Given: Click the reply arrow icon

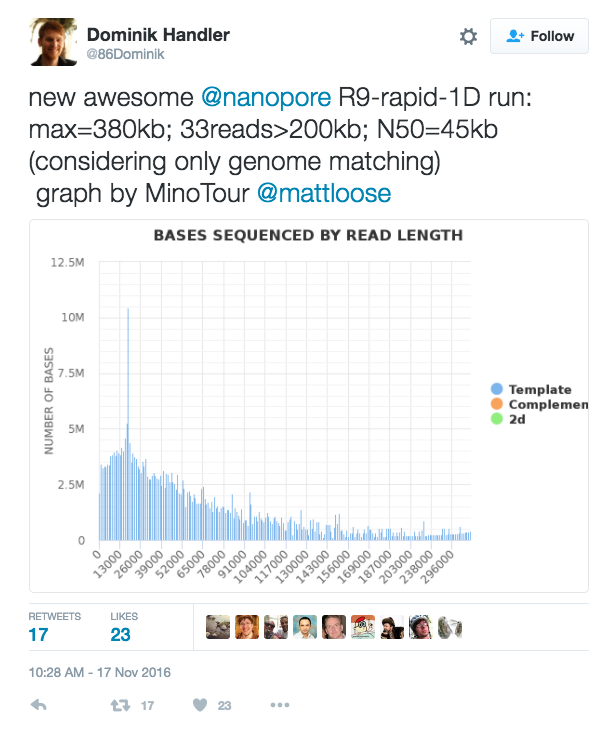Looking at the screenshot, I should [39, 705].
